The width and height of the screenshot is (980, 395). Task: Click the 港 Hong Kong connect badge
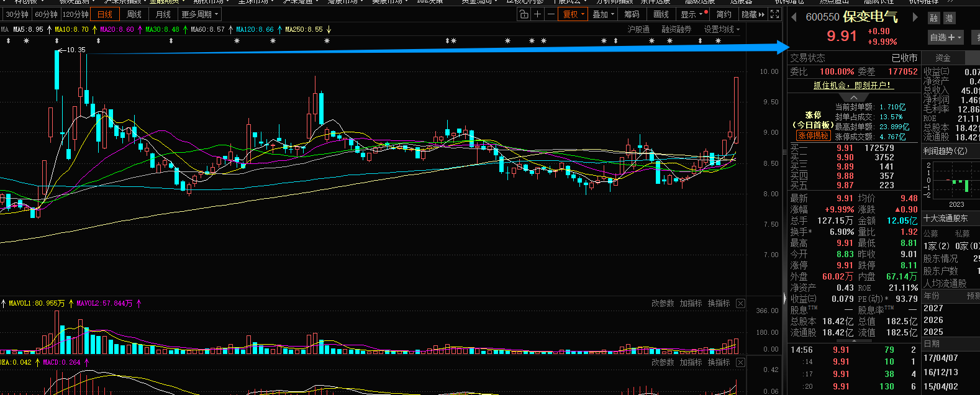pos(948,18)
